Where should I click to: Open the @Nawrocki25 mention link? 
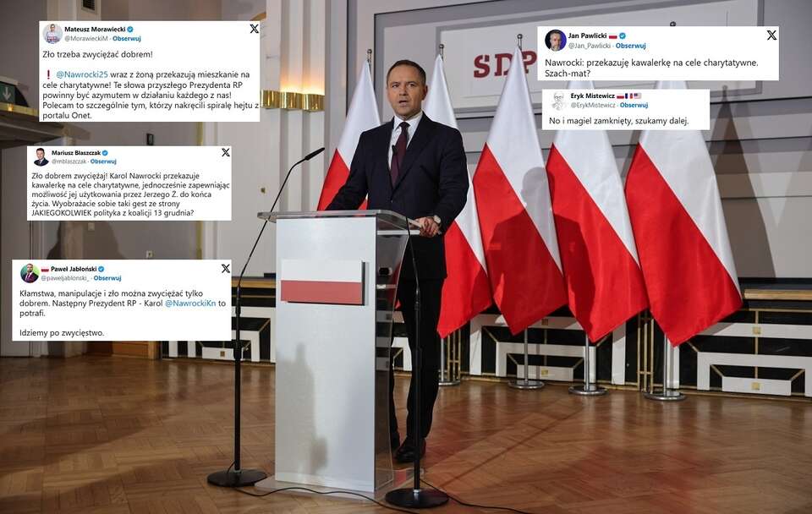(x=82, y=74)
